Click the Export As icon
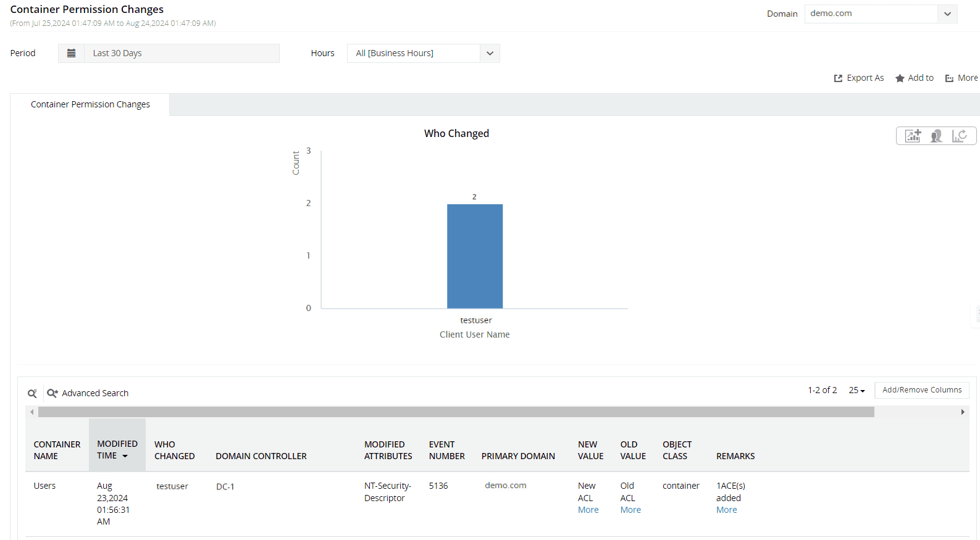The image size is (980, 540). point(838,78)
